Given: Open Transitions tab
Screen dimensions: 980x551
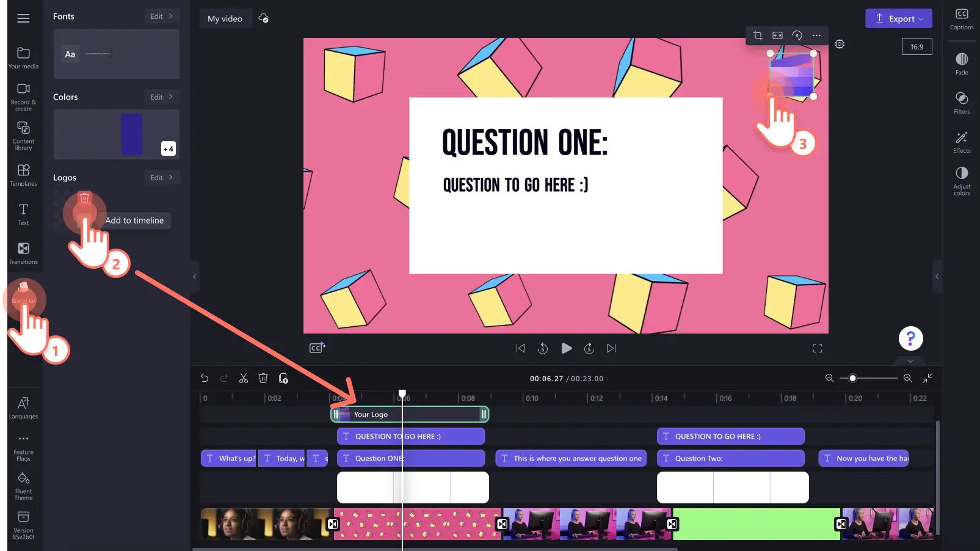Looking at the screenshot, I should (x=23, y=253).
